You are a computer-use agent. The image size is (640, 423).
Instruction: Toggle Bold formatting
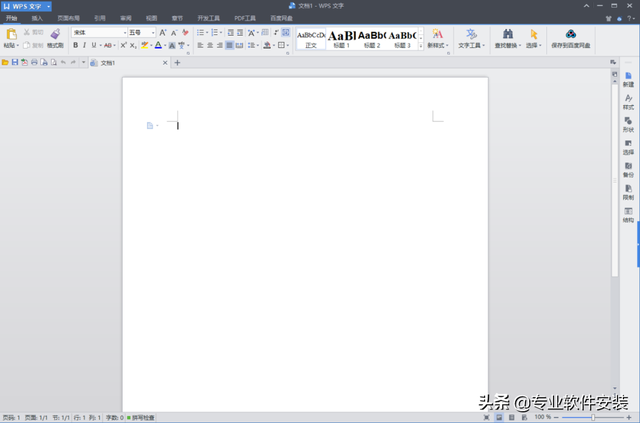point(74,45)
